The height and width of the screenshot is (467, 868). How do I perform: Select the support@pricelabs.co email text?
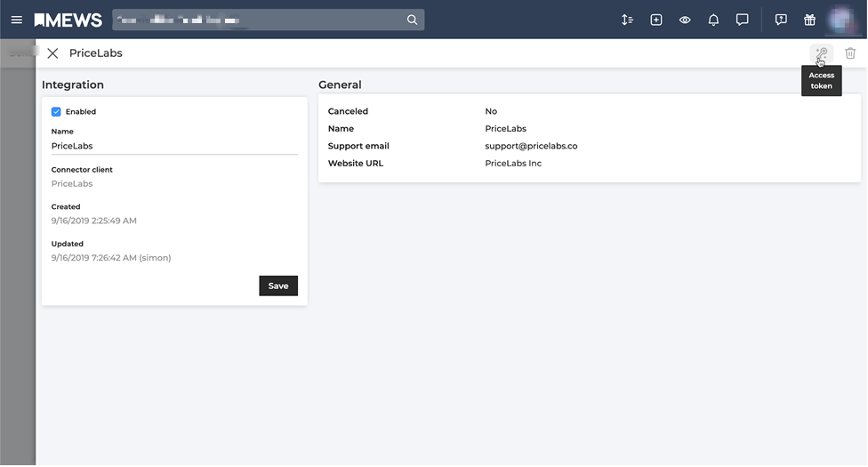click(x=531, y=146)
